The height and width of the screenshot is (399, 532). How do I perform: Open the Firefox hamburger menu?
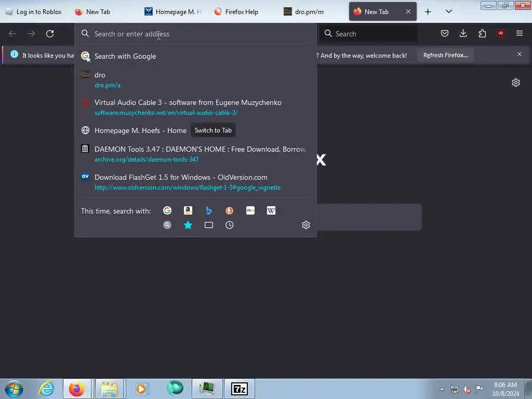520,33
